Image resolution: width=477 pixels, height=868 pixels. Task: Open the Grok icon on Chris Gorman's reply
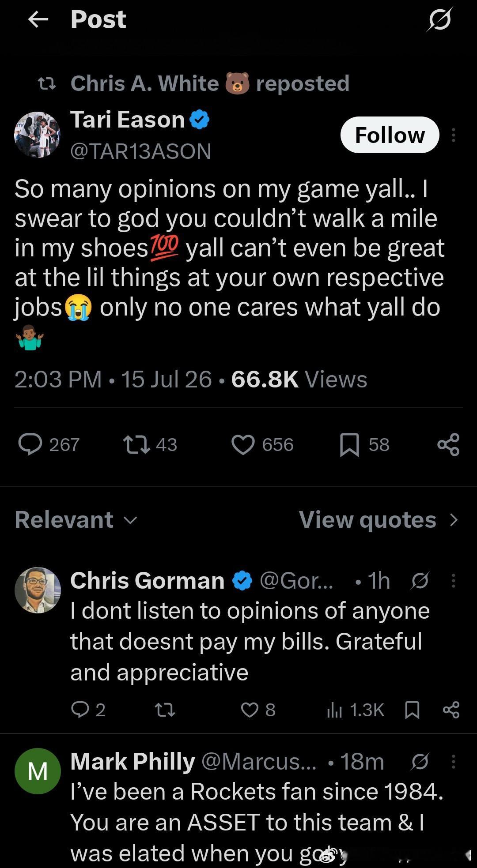pyautogui.click(x=420, y=581)
